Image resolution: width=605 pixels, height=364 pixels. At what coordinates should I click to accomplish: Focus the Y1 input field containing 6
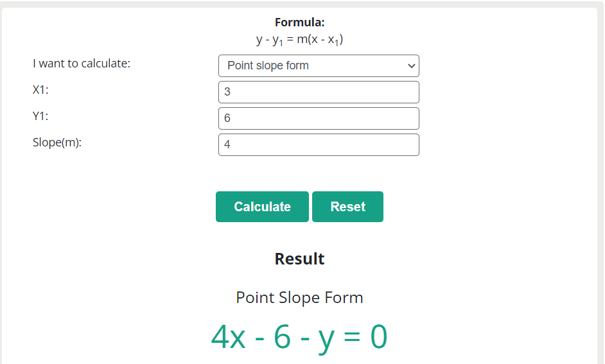point(319,118)
